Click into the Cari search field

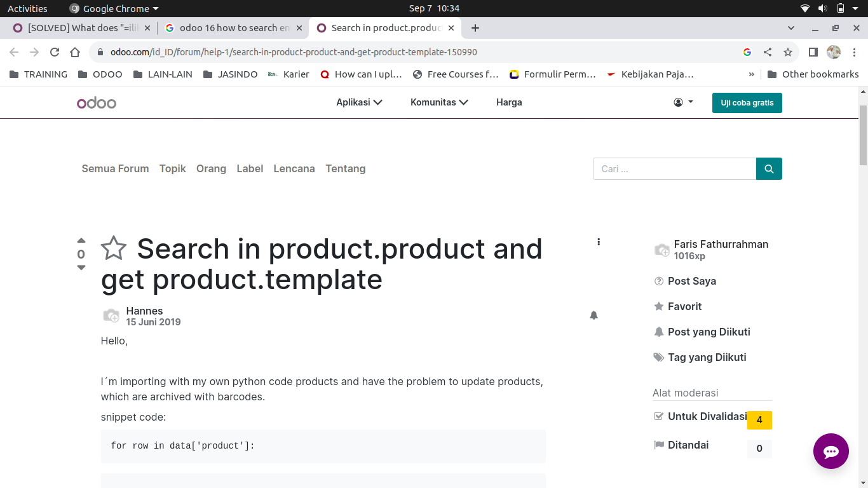click(674, 169)
